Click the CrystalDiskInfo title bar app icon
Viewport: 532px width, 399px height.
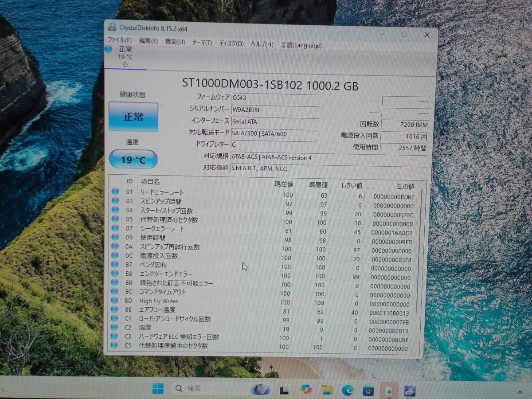point(113,27)
